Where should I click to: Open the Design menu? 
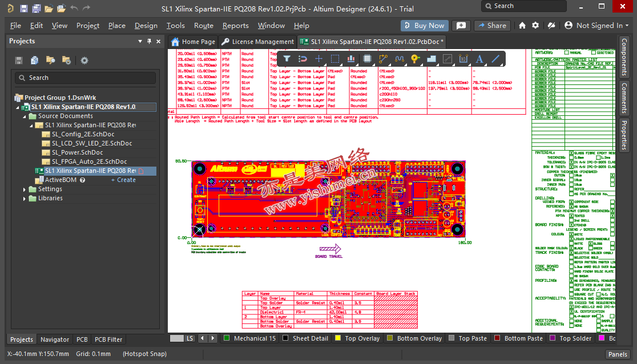(x=146, y=26)
